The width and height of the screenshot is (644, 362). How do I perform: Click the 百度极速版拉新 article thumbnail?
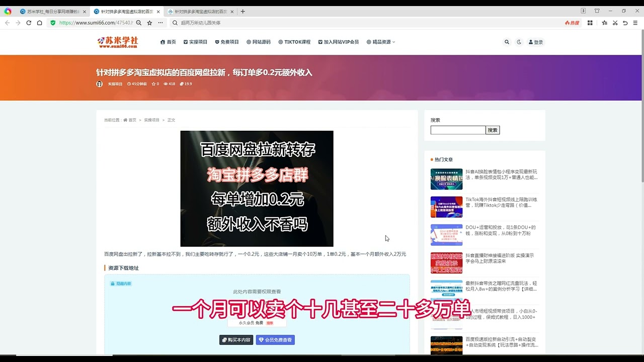pyautogui.click(x=446, y=345)
